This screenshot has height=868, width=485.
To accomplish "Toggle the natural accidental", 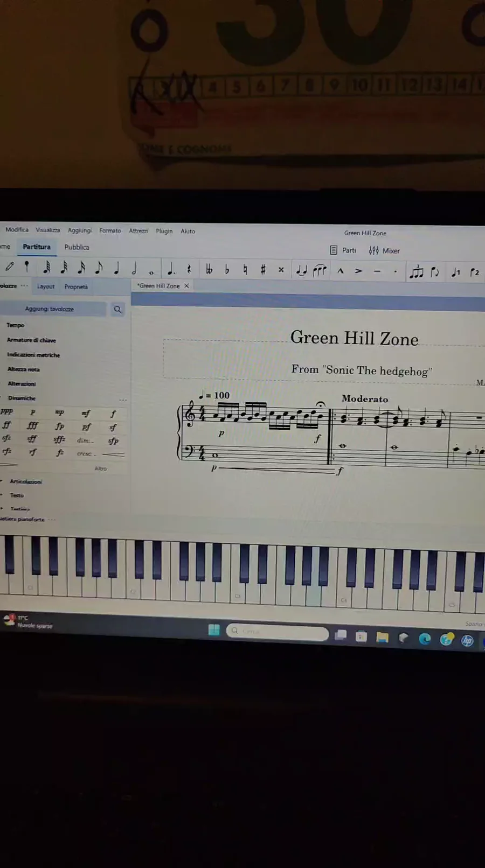I will point(245,270).
